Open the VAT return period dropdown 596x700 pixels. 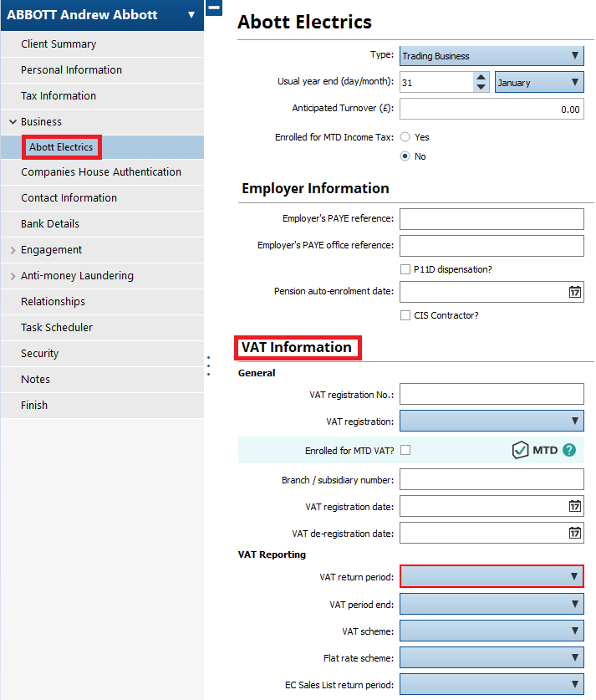click(492, 576)
